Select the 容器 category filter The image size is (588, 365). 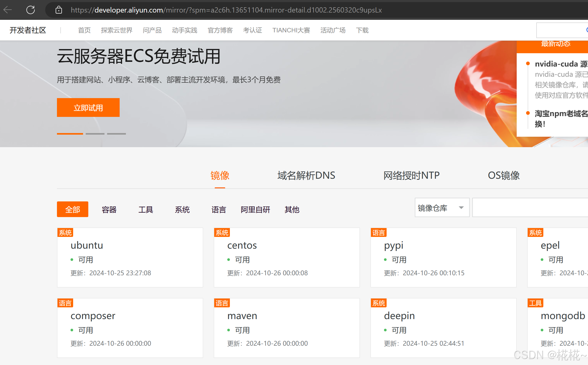click(x=109, y=210)
